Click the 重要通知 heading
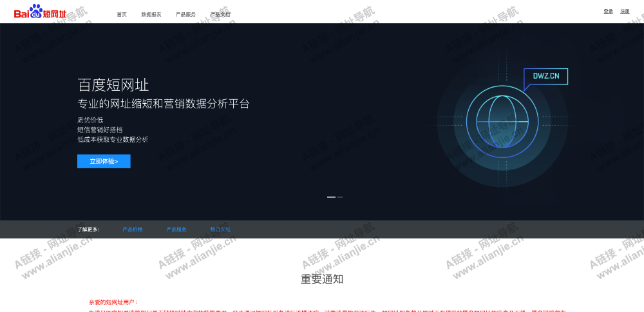 click(x=322, y=280)
